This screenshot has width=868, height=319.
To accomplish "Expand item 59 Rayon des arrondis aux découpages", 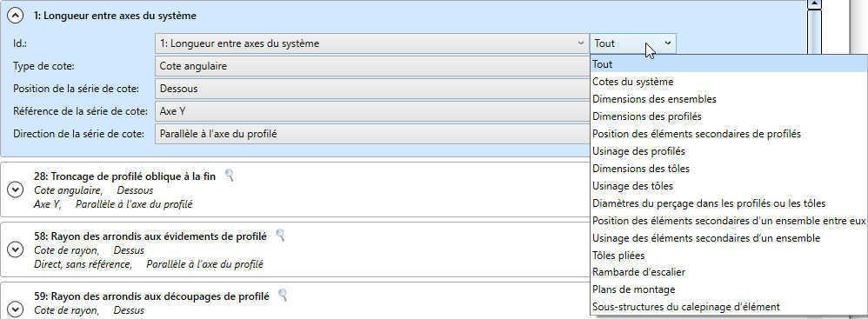I will (15, 308).
